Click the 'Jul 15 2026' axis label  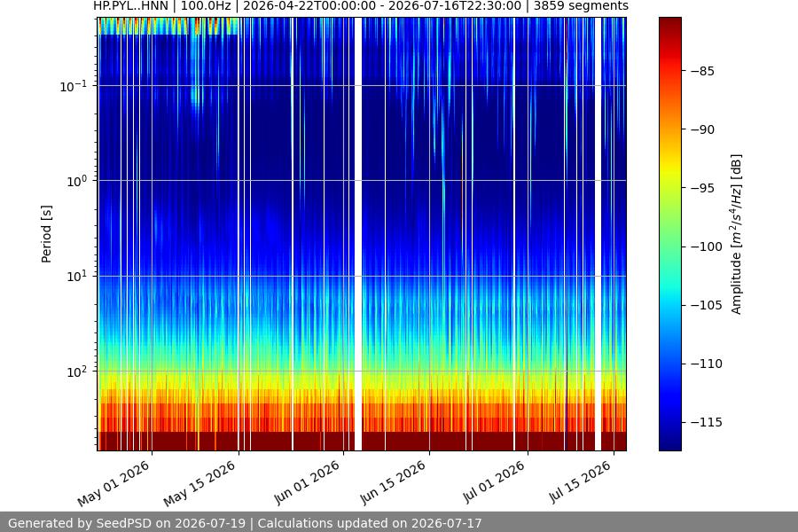click(580, 481)
